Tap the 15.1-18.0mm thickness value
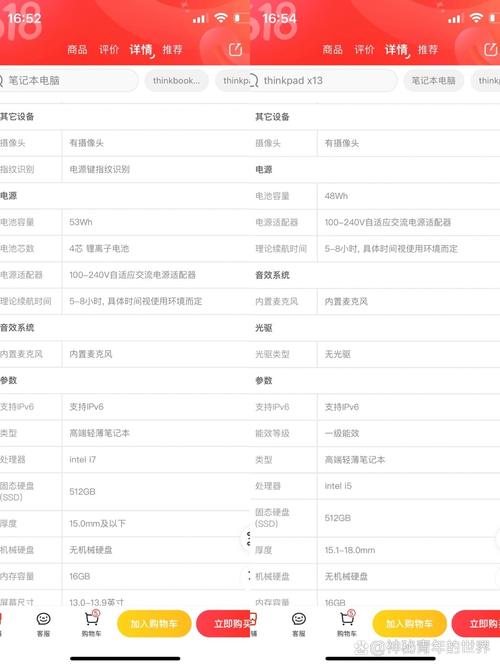 (350, 550)
